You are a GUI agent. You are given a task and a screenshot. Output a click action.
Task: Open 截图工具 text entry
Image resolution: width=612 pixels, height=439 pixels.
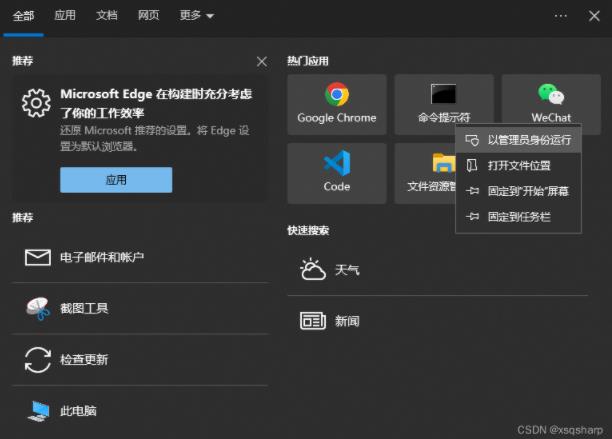[84, 309]
